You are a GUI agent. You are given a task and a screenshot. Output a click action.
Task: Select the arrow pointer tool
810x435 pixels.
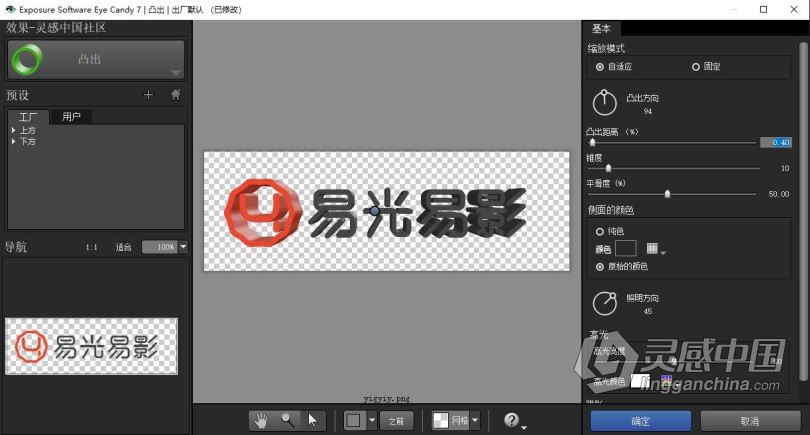tap(313, 421)
